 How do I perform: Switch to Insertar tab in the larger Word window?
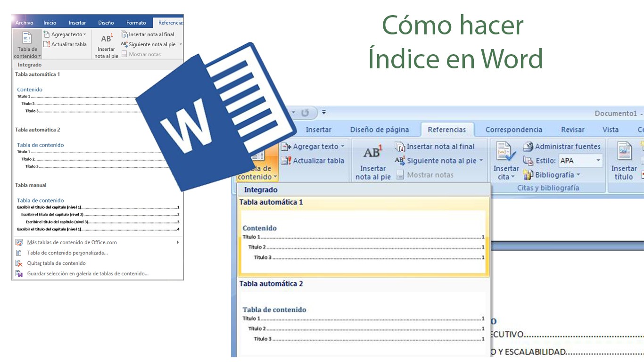(x=319, y=130)
